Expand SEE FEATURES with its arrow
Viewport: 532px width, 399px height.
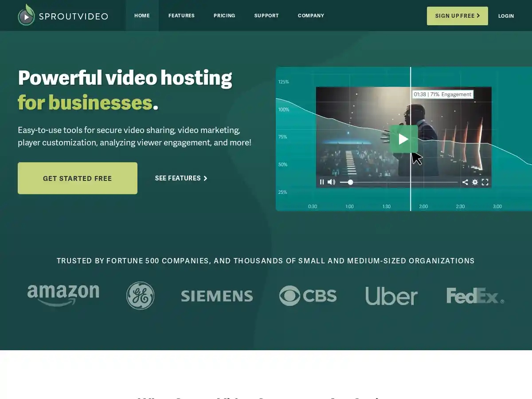[181, 178]
